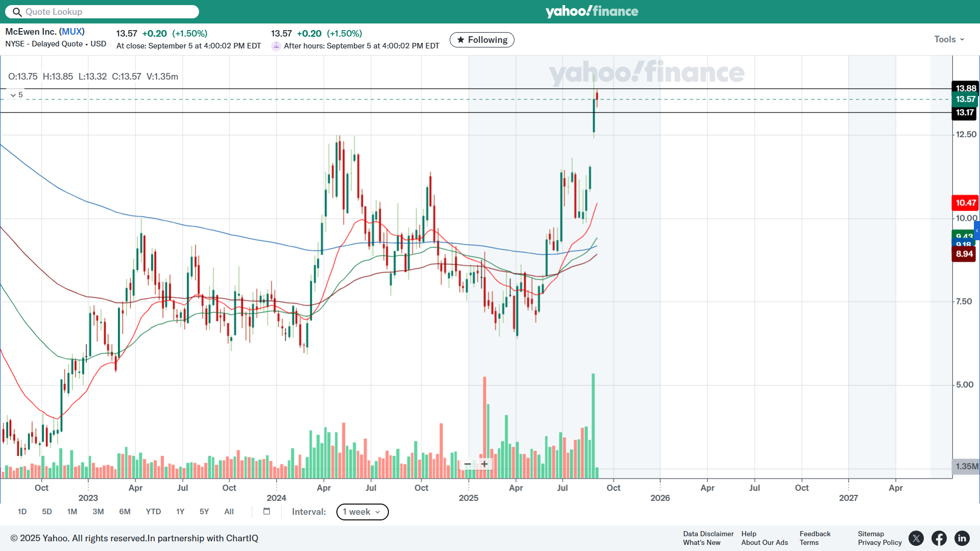Select the 5Y range tab
The width and height of the screenshot is (980, 551).
(x=204, y=512)
